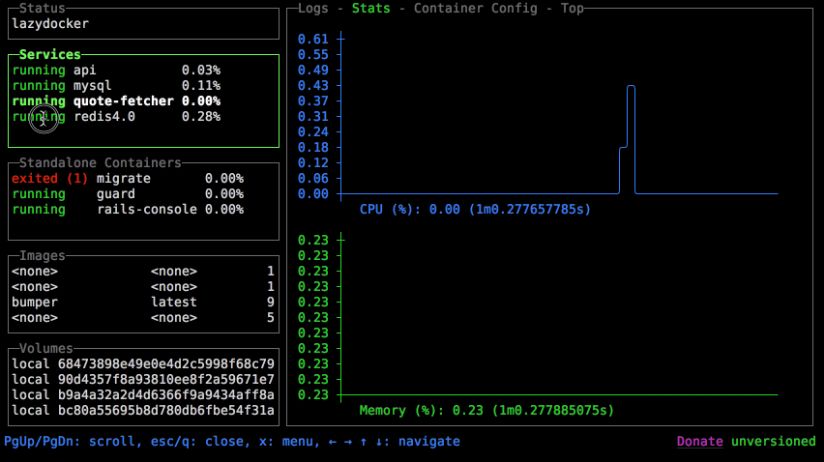This screenshot has height=462, width=824.
Task: Click the unversioned label in footer
Action: pyautogui.click(x=773, y=441)
